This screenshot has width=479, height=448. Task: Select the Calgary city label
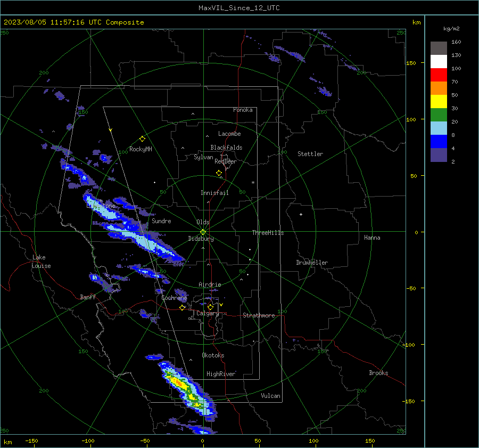coord(208,313)
